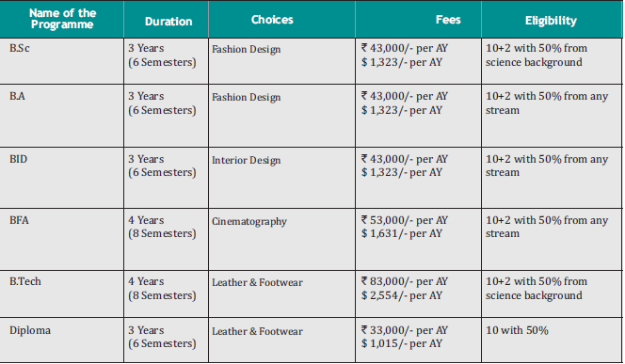
Task: Select B.Tech Leather & Footwear choice
Action: point(281,293)
